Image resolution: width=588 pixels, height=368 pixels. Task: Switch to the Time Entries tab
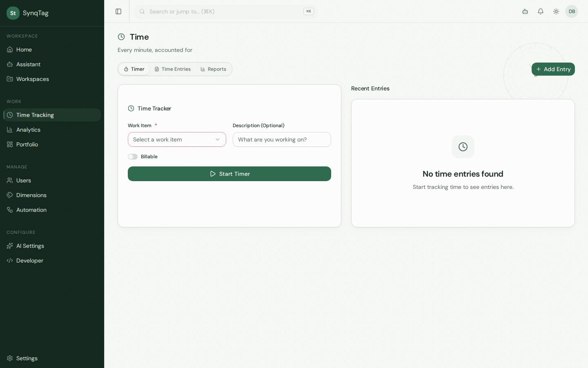tap(173, 69)
